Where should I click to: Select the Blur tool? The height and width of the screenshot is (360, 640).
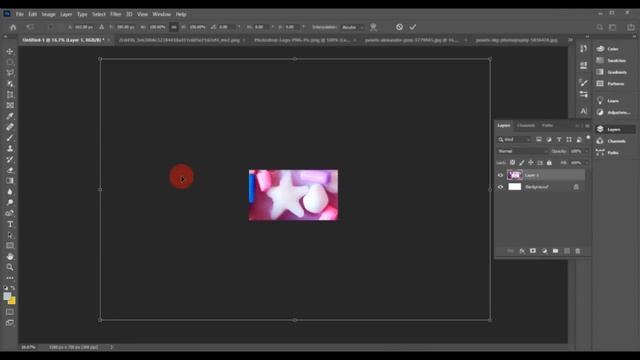pos(10,192)
